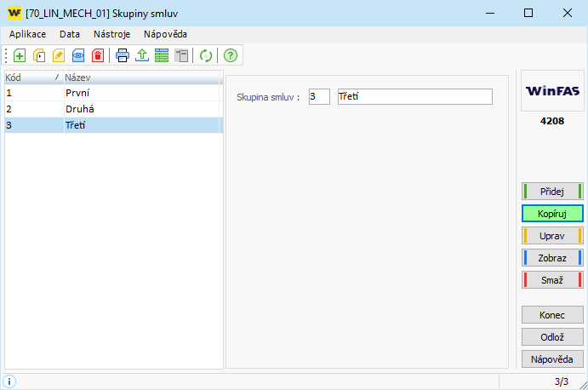The image size is (588, 390).
Task: Click the 4208 number under logo
Action: [x=552, y=121]
